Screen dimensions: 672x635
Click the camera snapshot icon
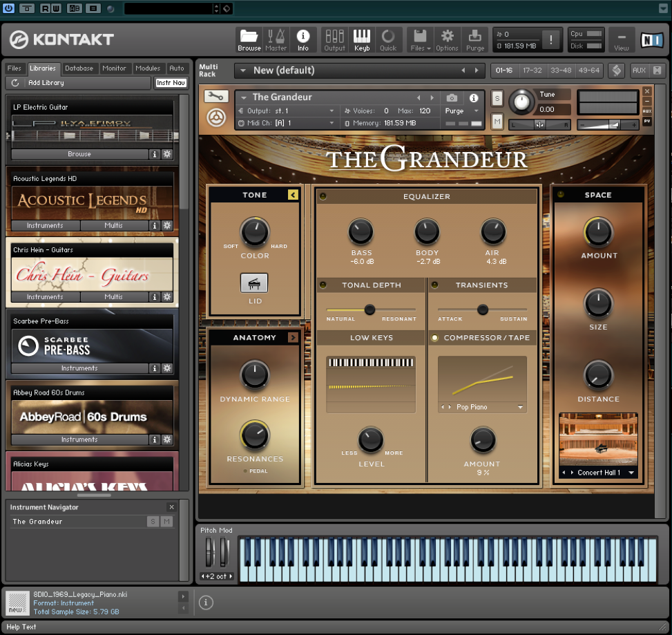(452, 98)
